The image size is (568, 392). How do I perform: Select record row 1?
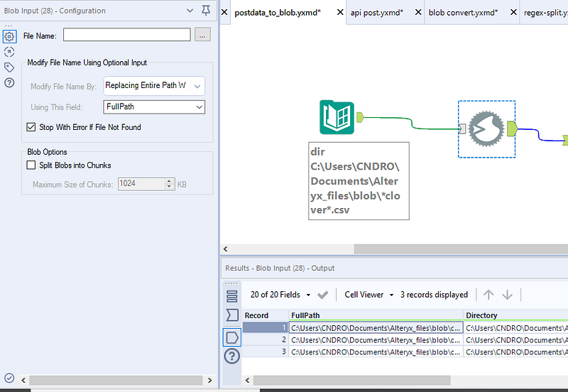[x=266, y=327]
